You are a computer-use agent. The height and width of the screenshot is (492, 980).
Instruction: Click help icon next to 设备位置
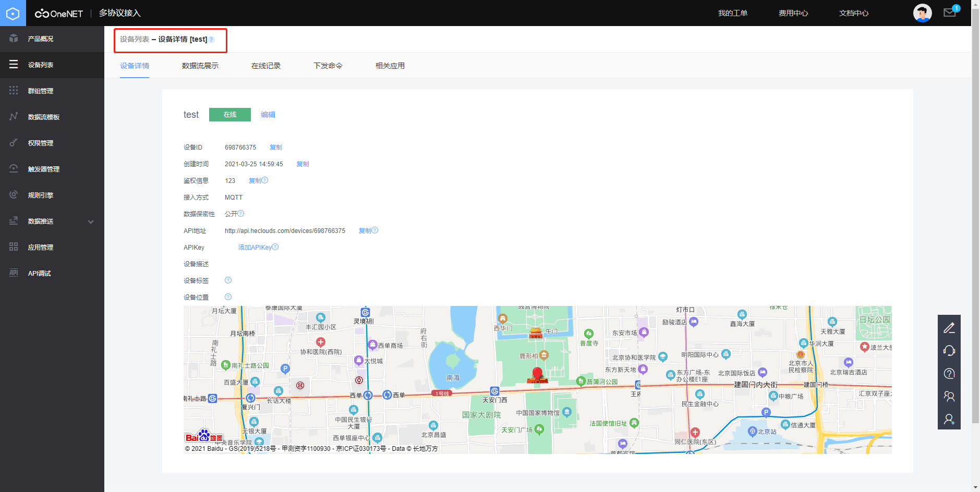click(228, 297)
